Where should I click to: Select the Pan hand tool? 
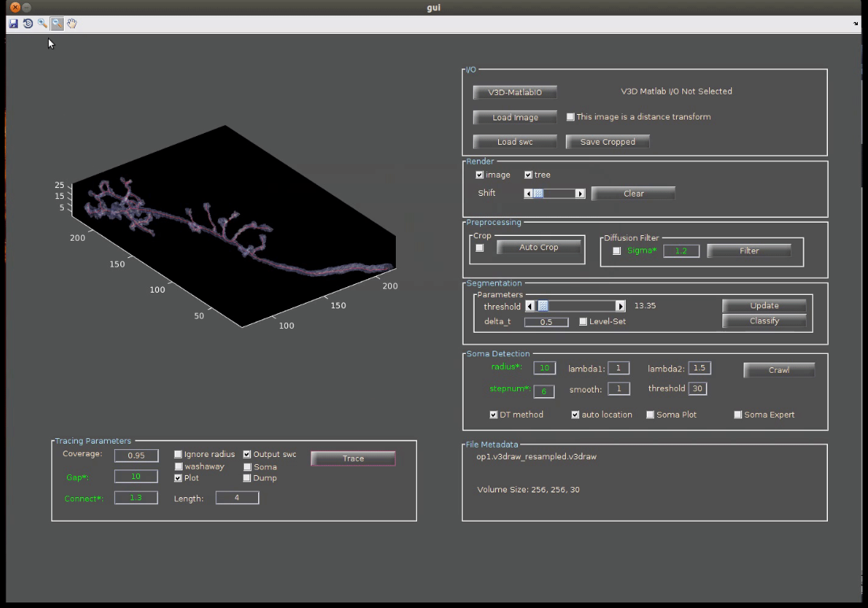tap(72, 24)
